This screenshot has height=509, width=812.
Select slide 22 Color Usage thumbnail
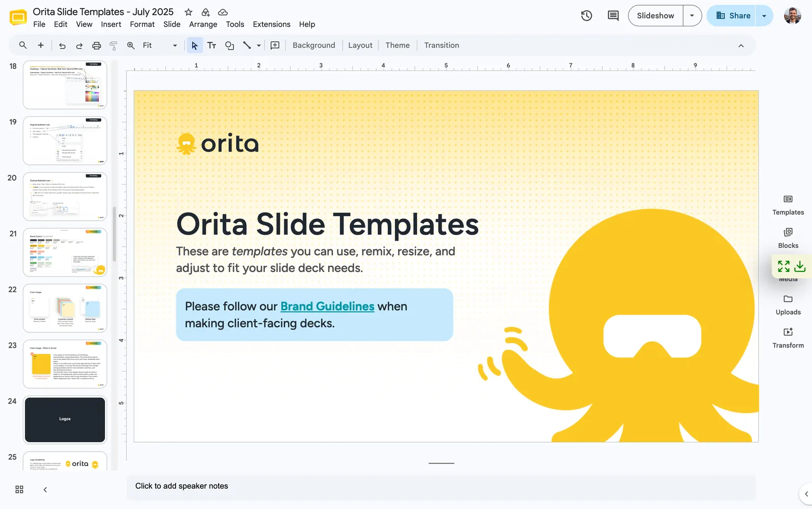(x=65, y=308)
